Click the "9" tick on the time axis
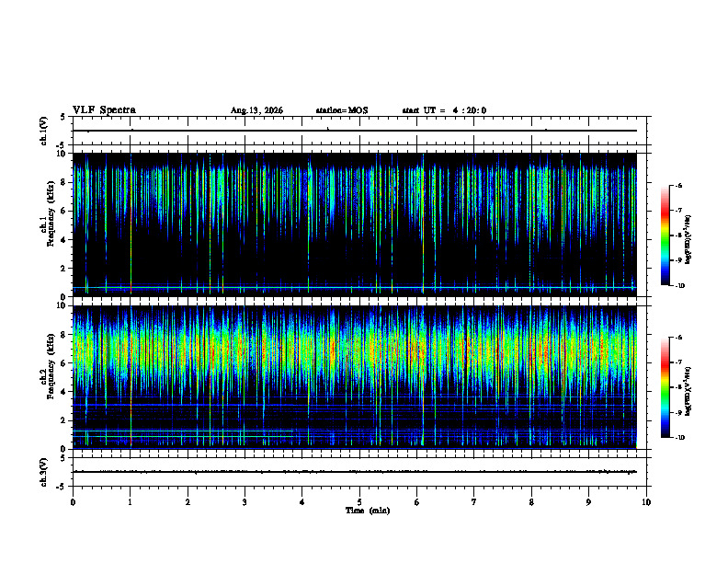This screenshot has height=563, width=728. [x=588, y=502]
